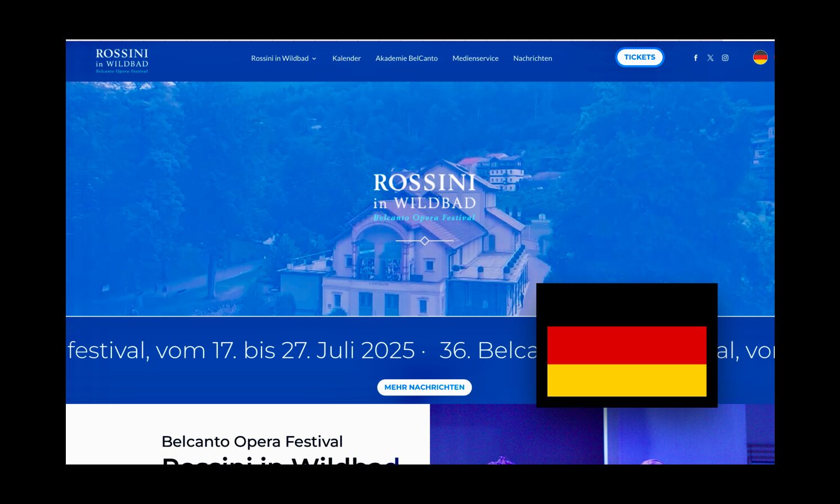
Task: Open the Medienservice menu item
Action: click(475, 58)
